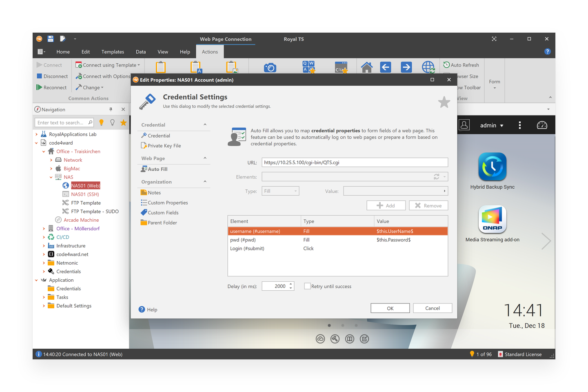588x392 pixels.
Task: Select Auto Fill page in sidebar
Action: pos(158,169)
